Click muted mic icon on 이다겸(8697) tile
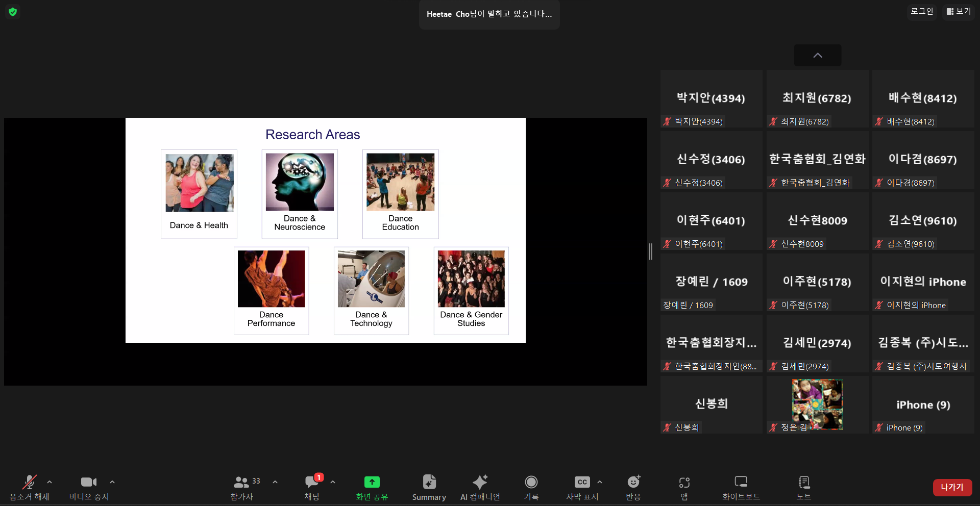This screenshot has height=506, width=980. click(879, 183)
